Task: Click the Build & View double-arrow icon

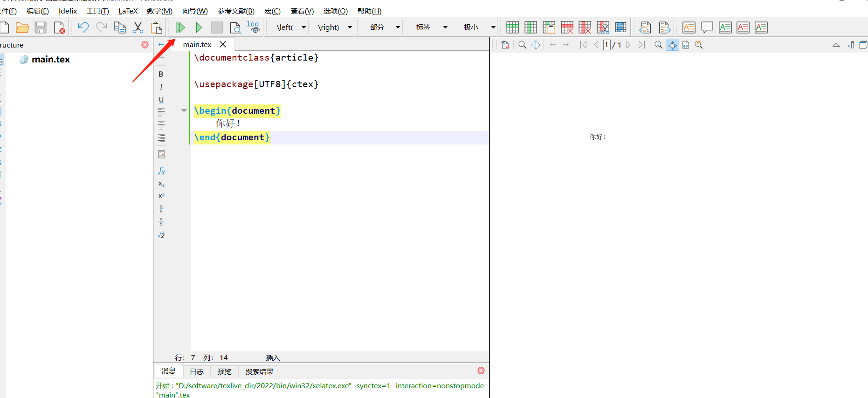Action: (180, 27)
